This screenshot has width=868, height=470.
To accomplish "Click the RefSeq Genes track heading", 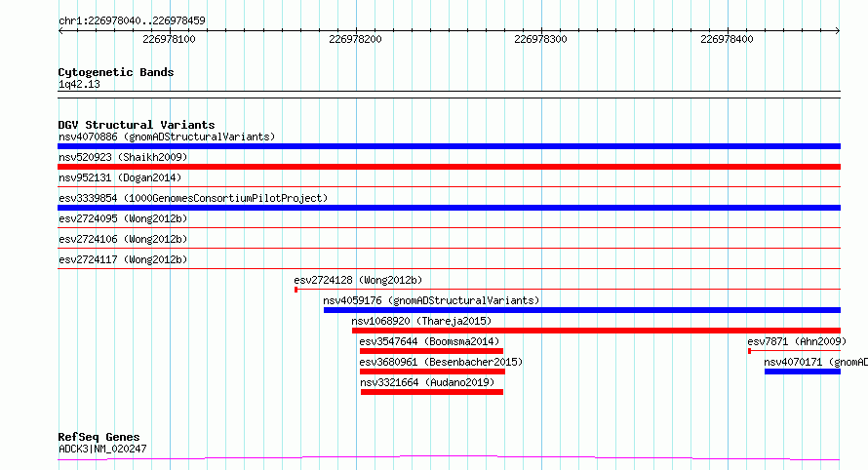I will pos(99,437).
